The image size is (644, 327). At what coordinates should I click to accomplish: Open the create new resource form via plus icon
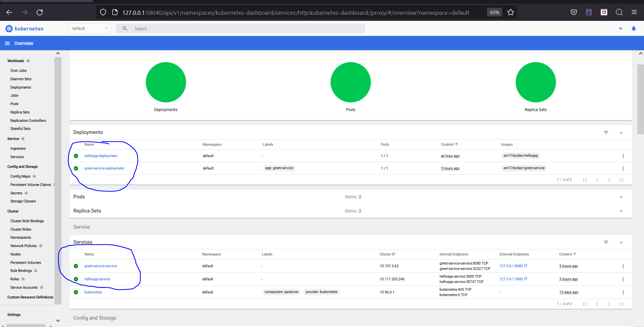tap(620, 29)
